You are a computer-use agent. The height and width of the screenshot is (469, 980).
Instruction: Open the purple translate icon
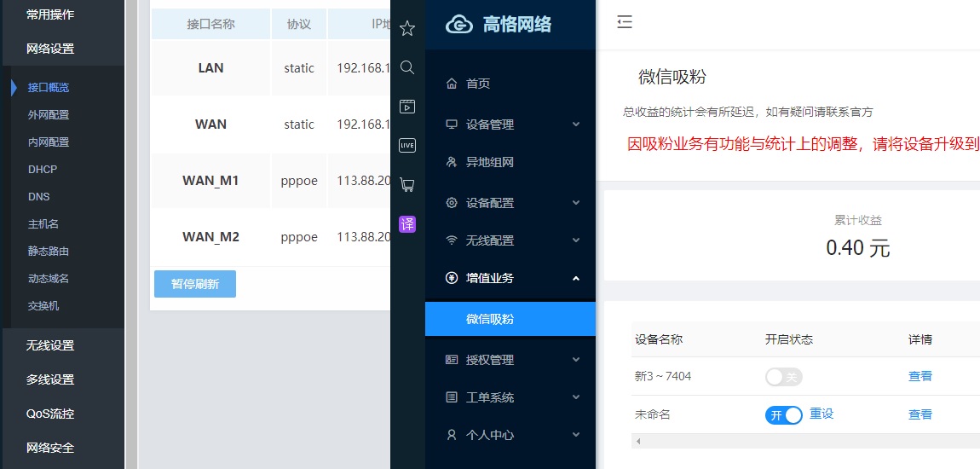(406, 224)
